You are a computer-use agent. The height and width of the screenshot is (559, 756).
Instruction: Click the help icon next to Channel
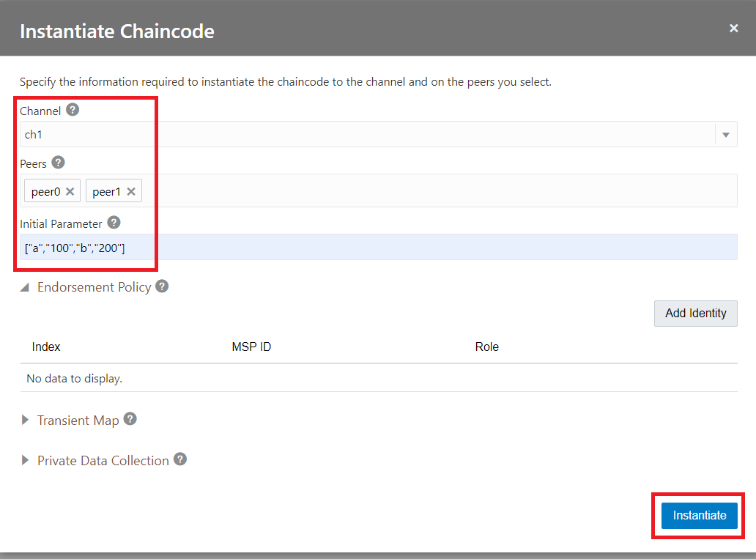[x=73, y=110]
